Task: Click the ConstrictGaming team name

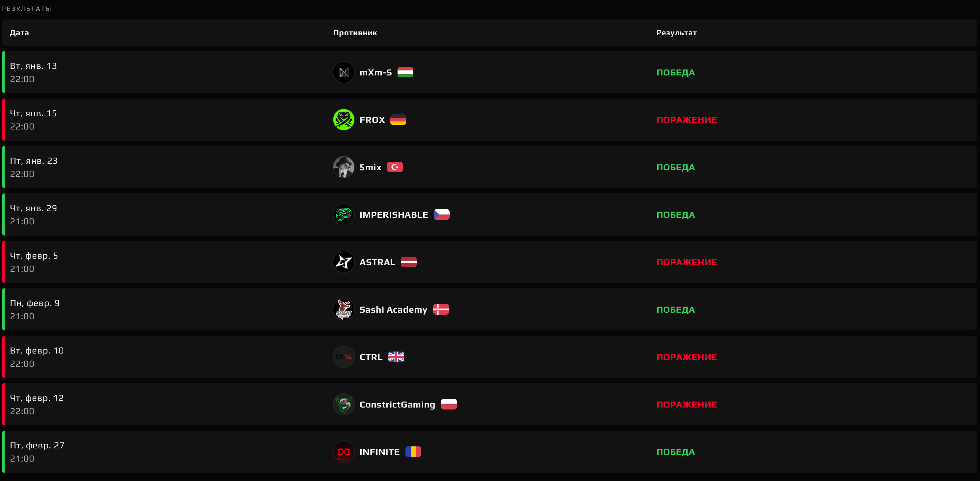Action: tap(397, 404)
